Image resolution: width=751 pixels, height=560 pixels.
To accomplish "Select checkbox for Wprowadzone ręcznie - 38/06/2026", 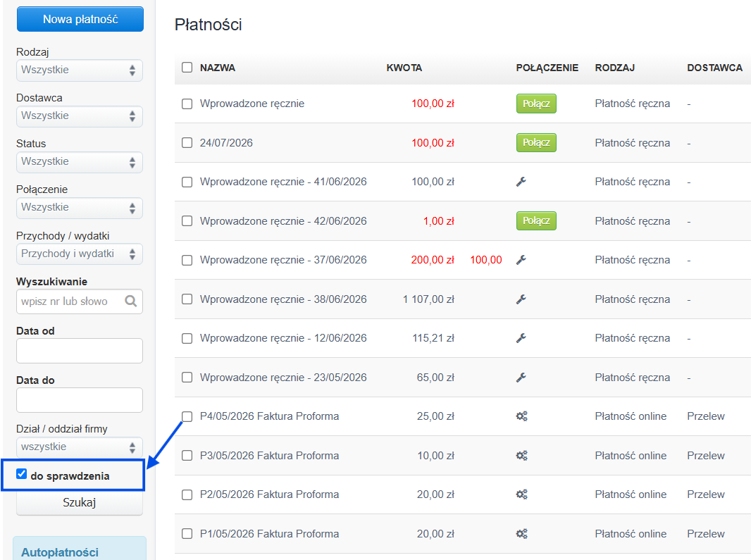I will pyautogui.click(x=187, y=299).
